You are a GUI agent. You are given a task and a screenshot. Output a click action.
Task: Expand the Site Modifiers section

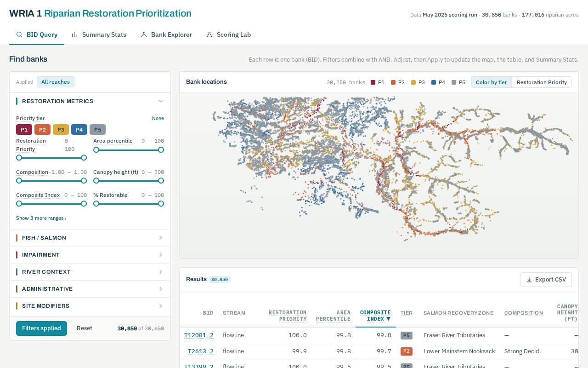90,306
